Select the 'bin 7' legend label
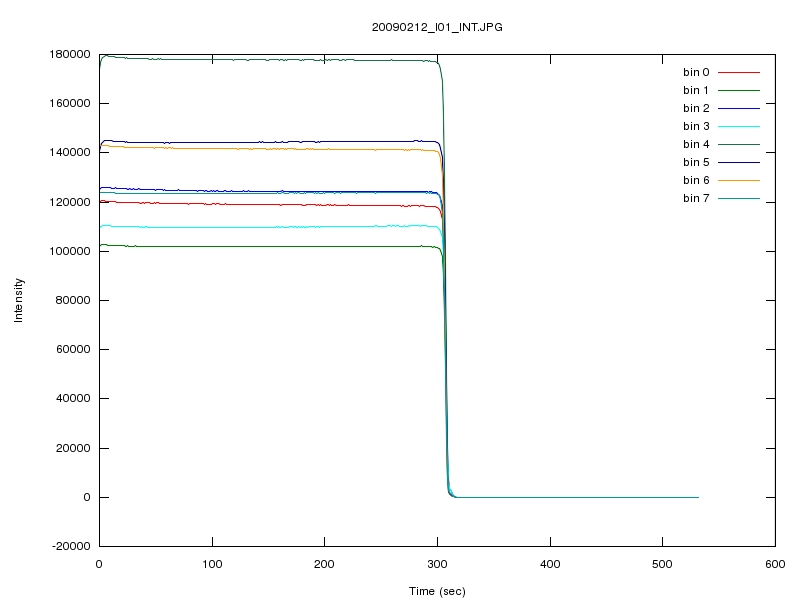 [x=696, y=198]
